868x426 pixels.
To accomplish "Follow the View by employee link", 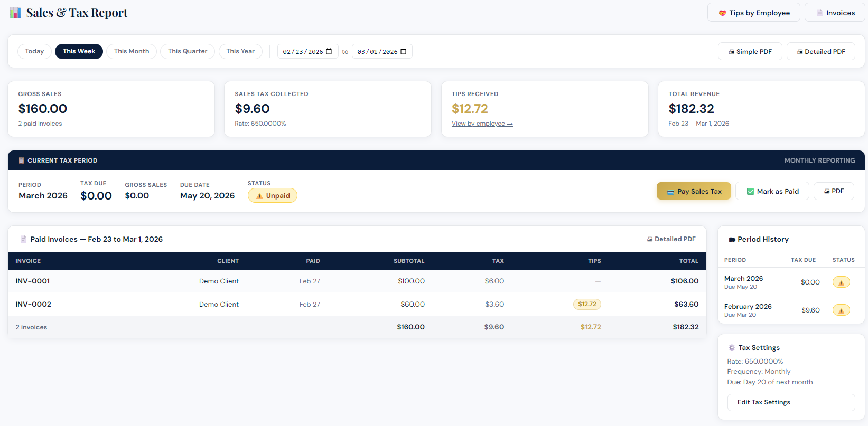I will coord(482,124).
